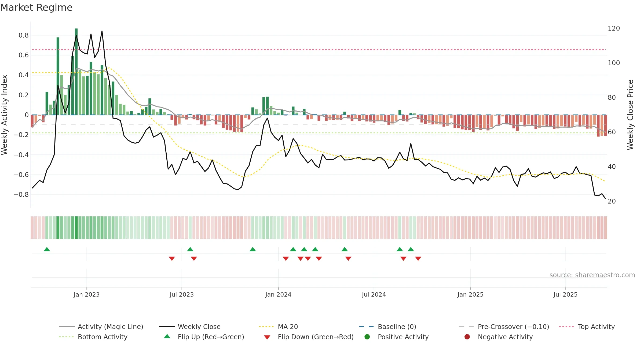Click the source: sharemaestro.com text
644x362 pixels.
(592, 275)
